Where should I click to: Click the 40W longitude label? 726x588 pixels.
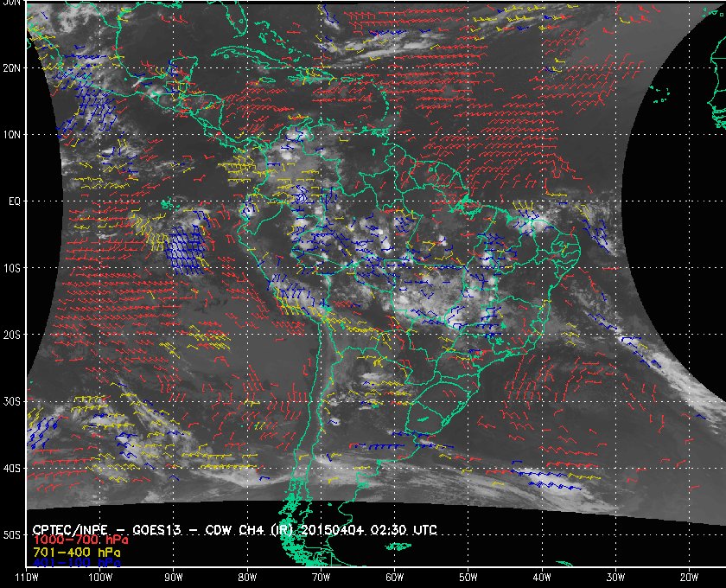[x=540, y=577]
